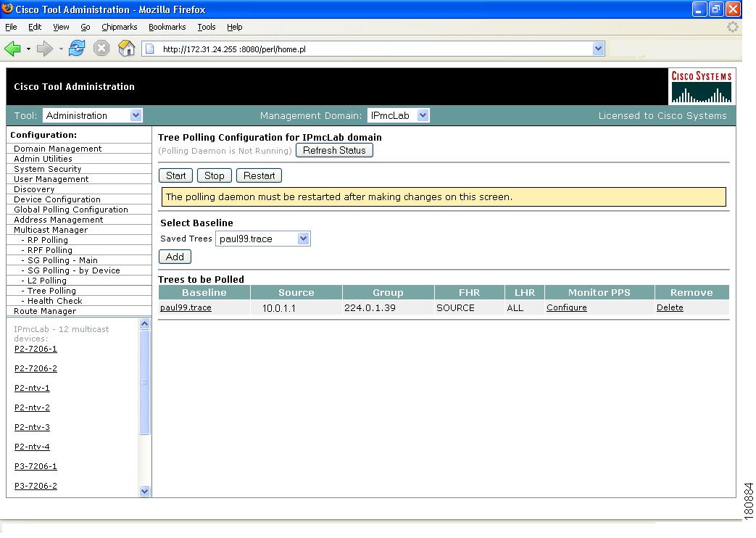Open RPF Polling configuration
Image resolution: width=756 pixels, height=538 pixels.
coord(50,250)
